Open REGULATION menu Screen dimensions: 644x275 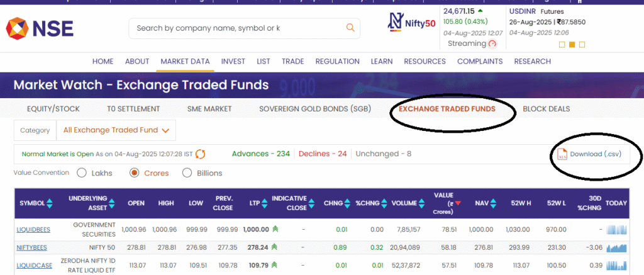338,61
